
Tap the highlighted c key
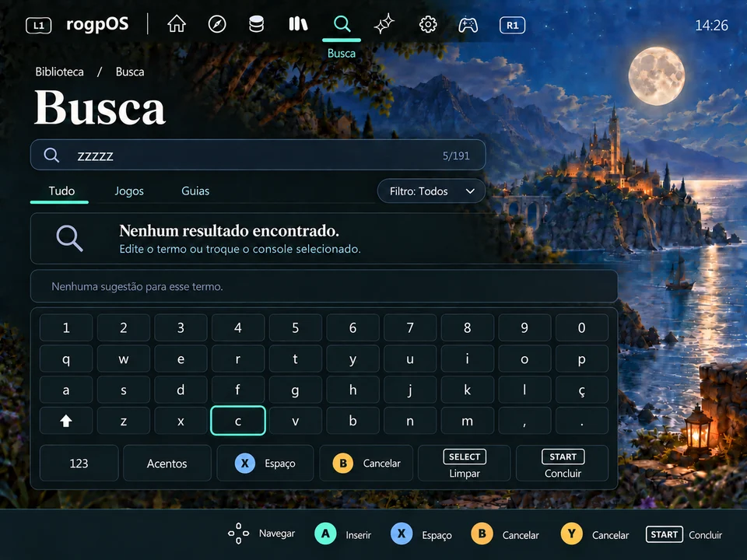(x=238, y=421)
